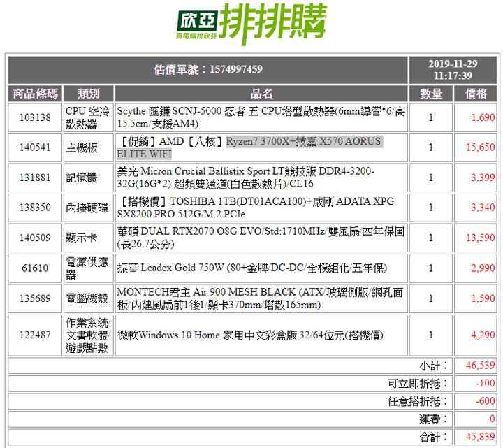Click the 記憶體 category cell
503x448 pixels.
point(89,178)
